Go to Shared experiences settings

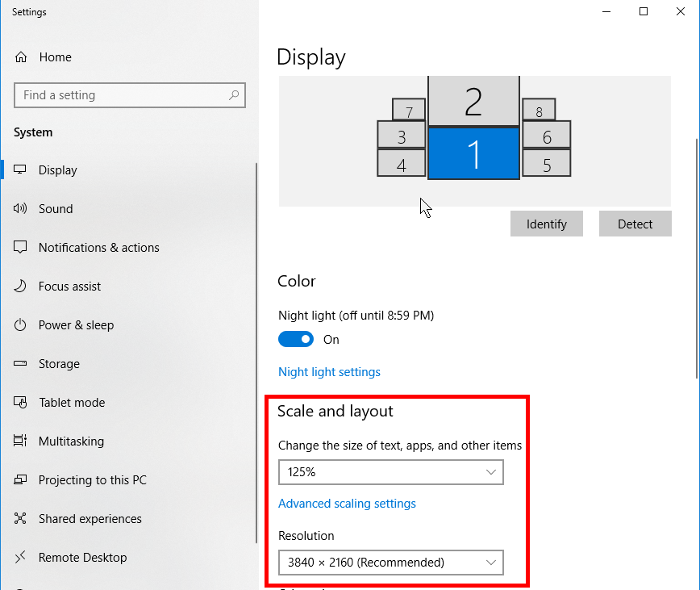tap(90, 519)
